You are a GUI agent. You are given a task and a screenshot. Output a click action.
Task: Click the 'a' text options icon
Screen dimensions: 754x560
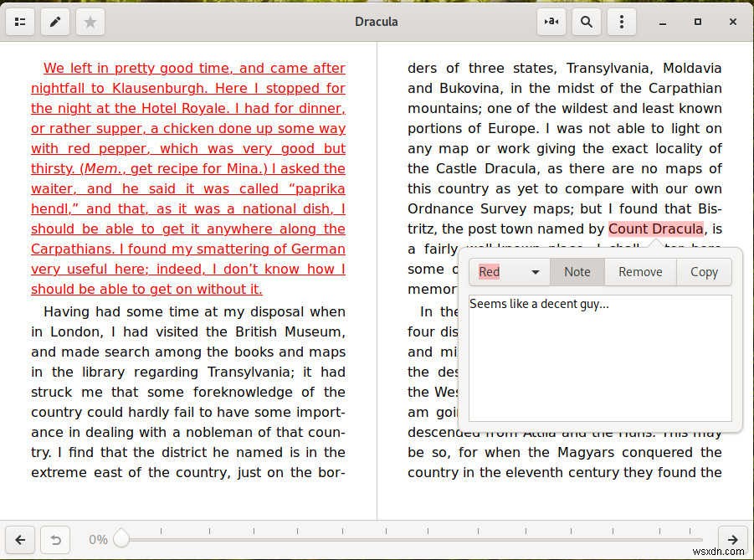tap(551, 22)
